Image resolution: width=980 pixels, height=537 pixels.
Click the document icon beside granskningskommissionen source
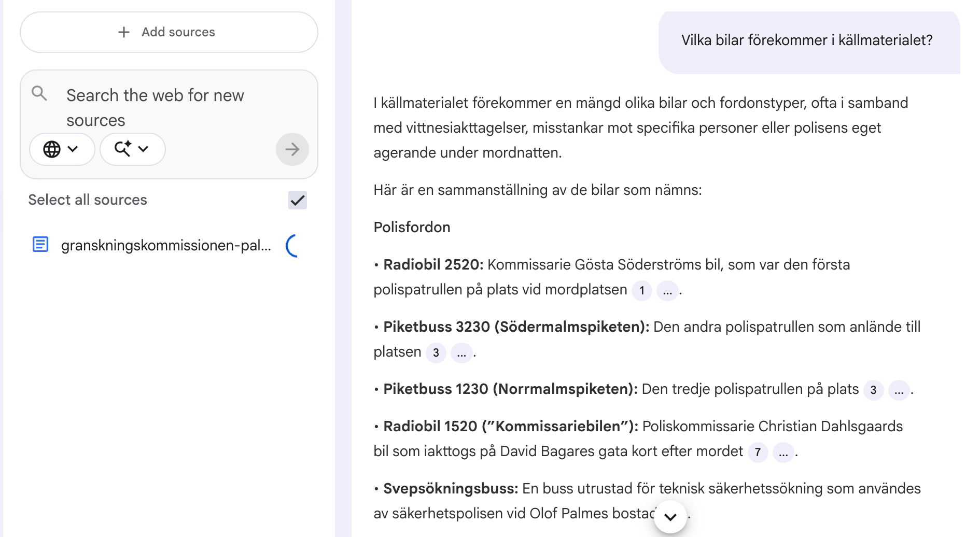40,244
